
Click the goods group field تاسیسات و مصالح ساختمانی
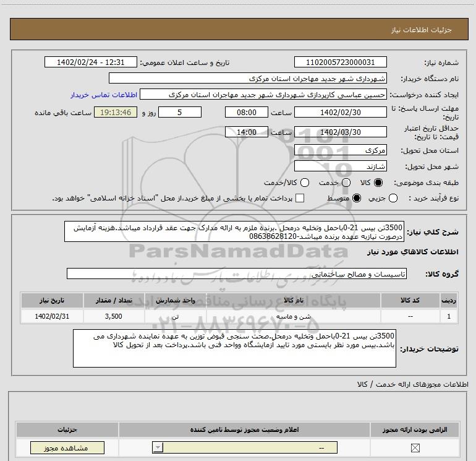237,274
